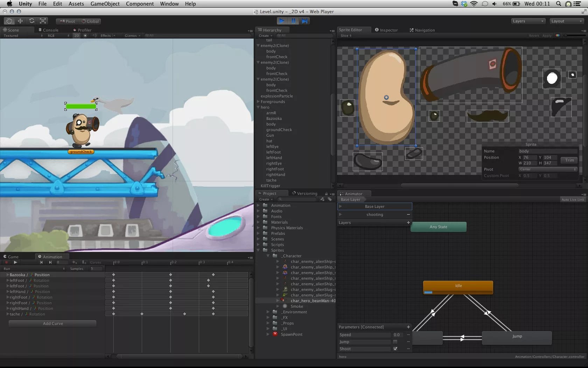Select the Hand tool in the toolbar
Image resolution: width=588 pixels, height=368 pixels.
click(9, 21)
